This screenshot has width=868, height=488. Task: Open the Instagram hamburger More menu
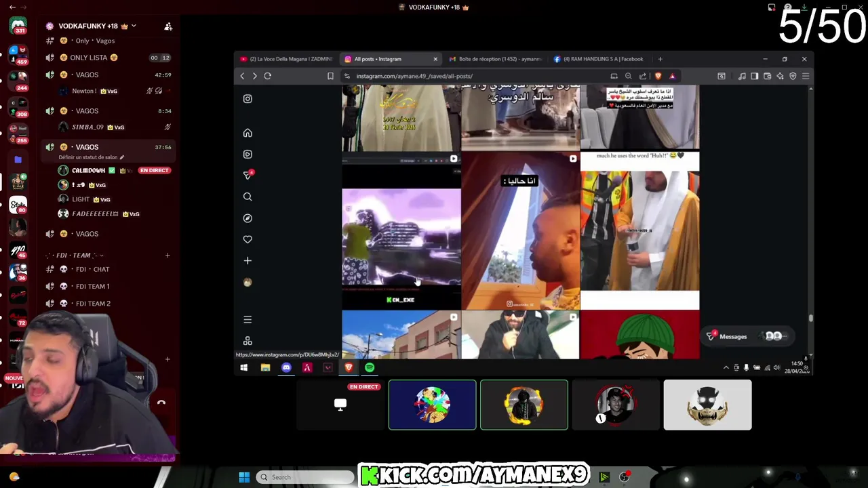(248, 319)
